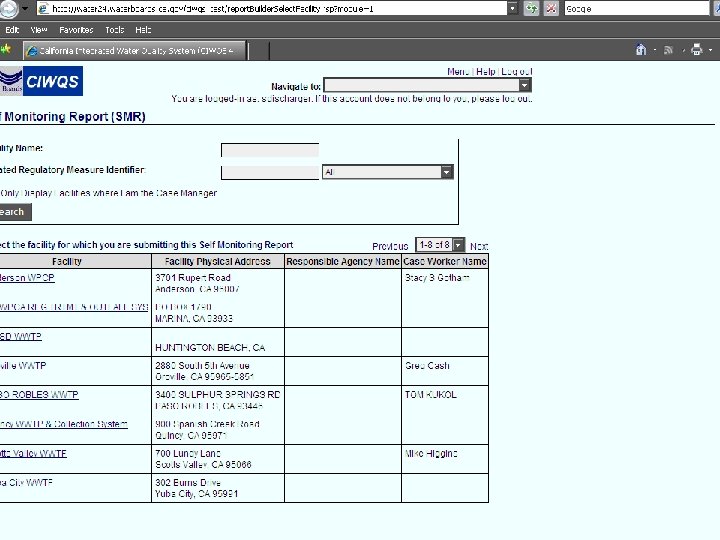Click the Print toolbar icon
This screenshot has height=540, width=720.
coord(697,50)
